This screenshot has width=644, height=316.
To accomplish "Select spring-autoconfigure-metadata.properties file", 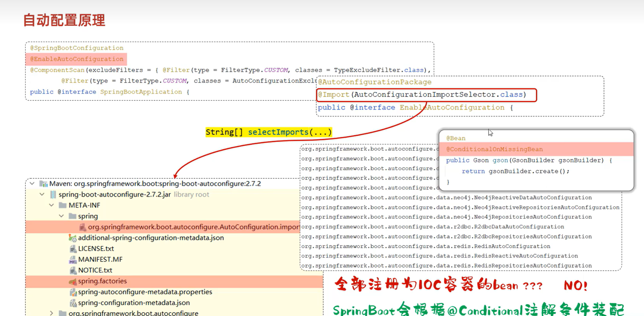I will pyautogui.click(x=145, y=292).
